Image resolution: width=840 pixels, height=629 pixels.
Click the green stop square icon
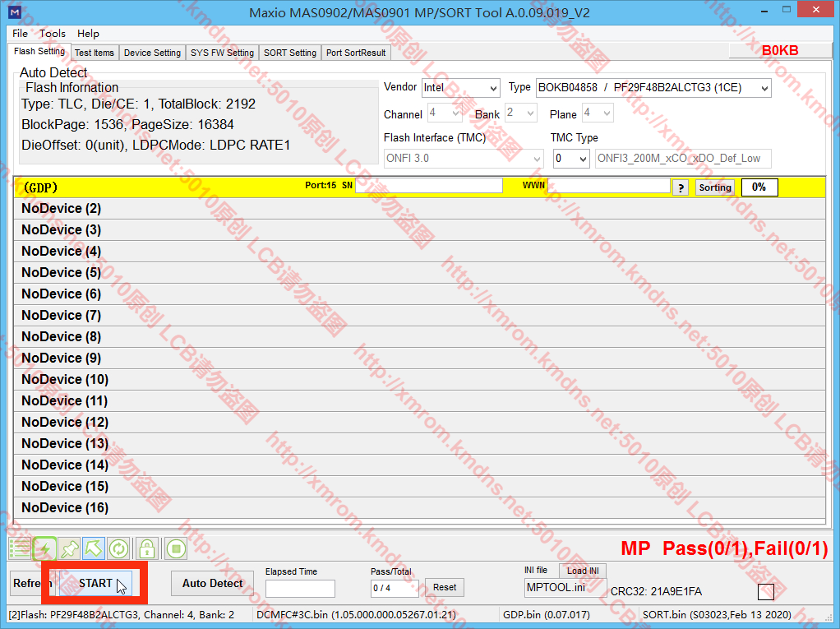(x=175, y=548)
